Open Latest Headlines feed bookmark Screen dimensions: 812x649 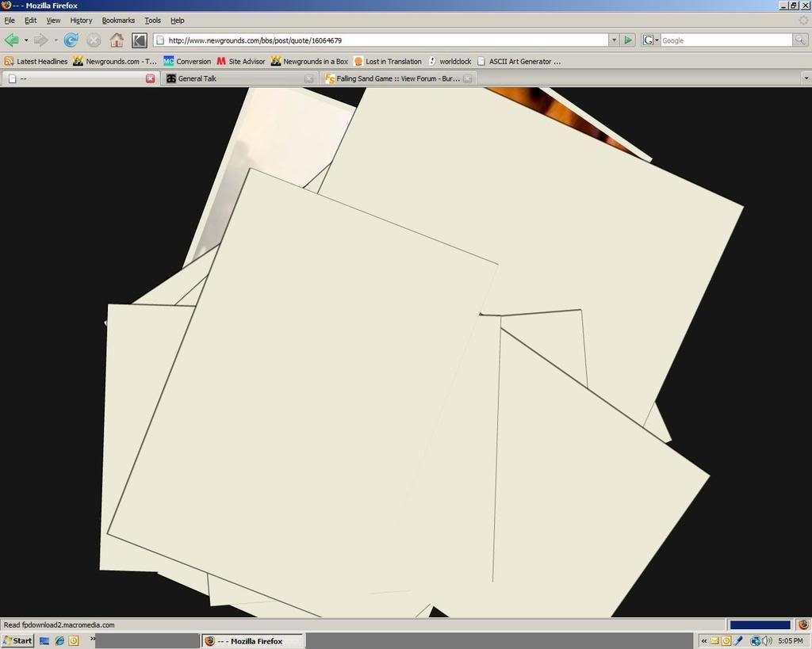[36, 61]
